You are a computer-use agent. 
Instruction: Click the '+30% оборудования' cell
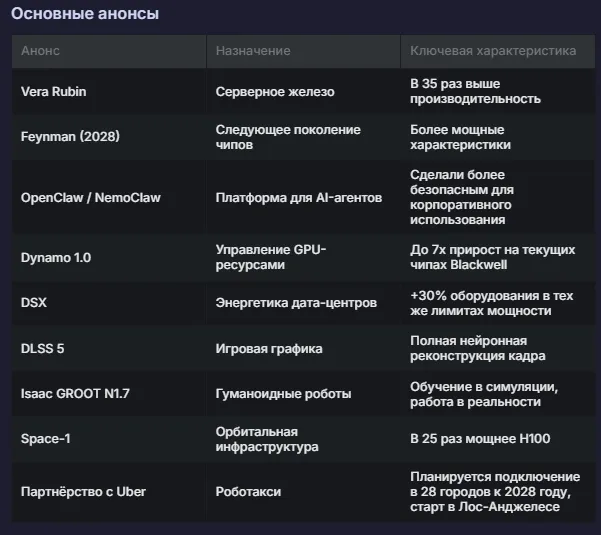498,303
